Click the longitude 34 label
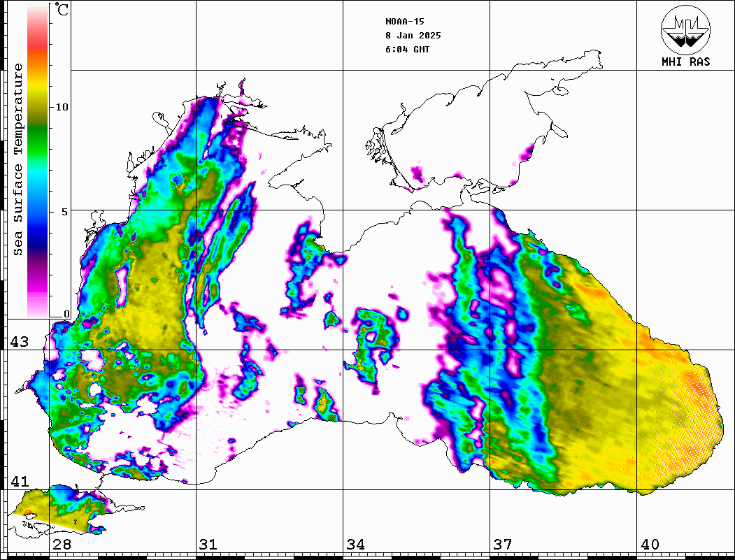Screen dimensions: 735x560 tap(355, 545)
